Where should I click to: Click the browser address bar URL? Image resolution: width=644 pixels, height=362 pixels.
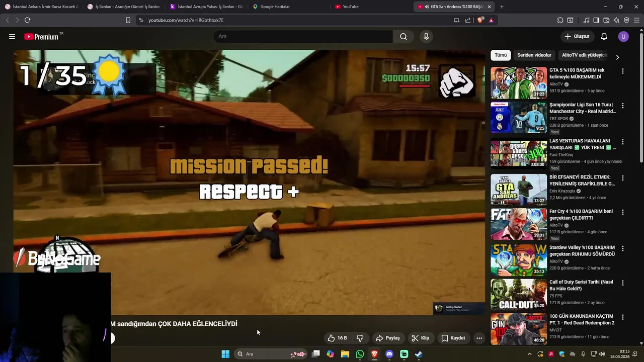click(x=186, y=20)
